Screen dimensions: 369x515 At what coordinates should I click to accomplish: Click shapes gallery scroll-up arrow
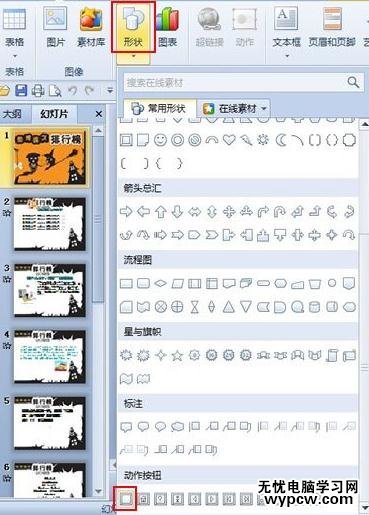[364, 124]
